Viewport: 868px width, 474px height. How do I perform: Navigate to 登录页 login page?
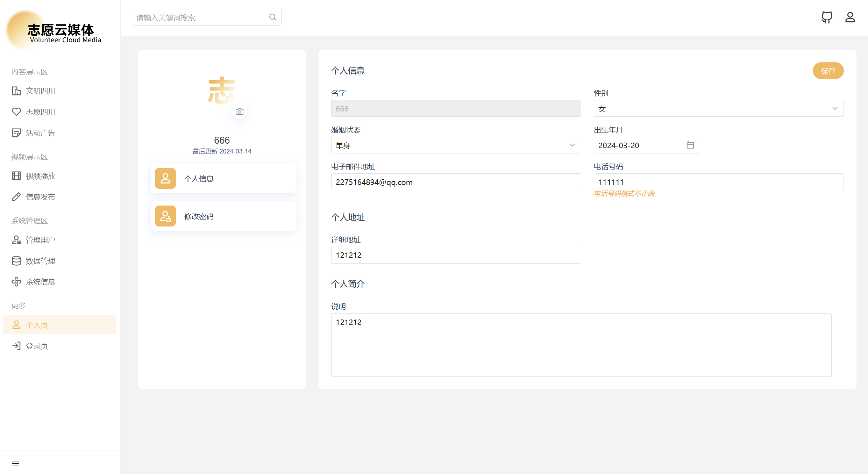click(37, 346)
